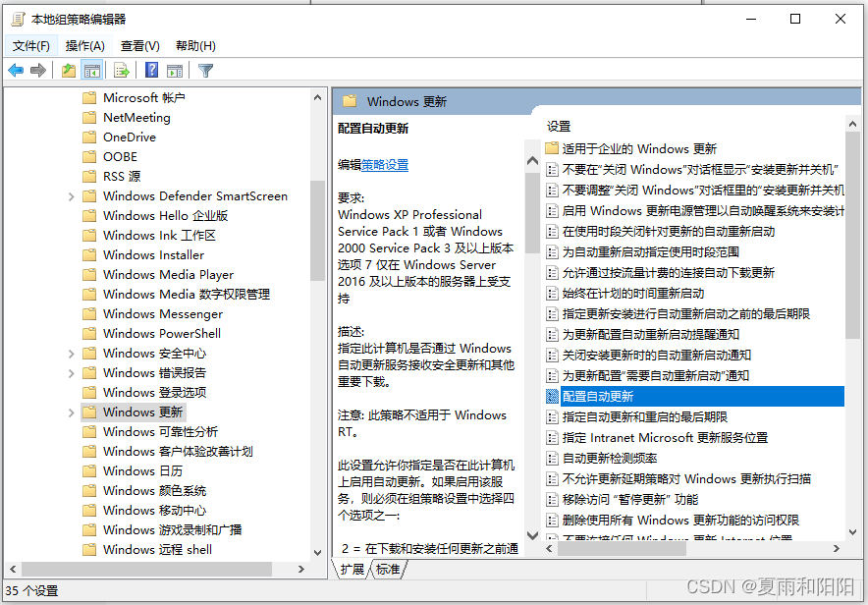
Task: Select 移除访问 "暂停更新" 功能 policy
Action: 630,499
